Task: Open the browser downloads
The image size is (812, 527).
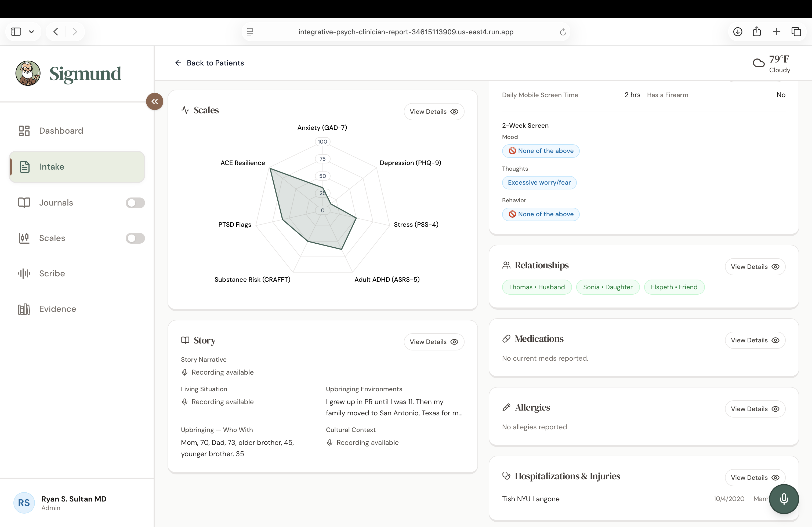Action: click(738, 32)
